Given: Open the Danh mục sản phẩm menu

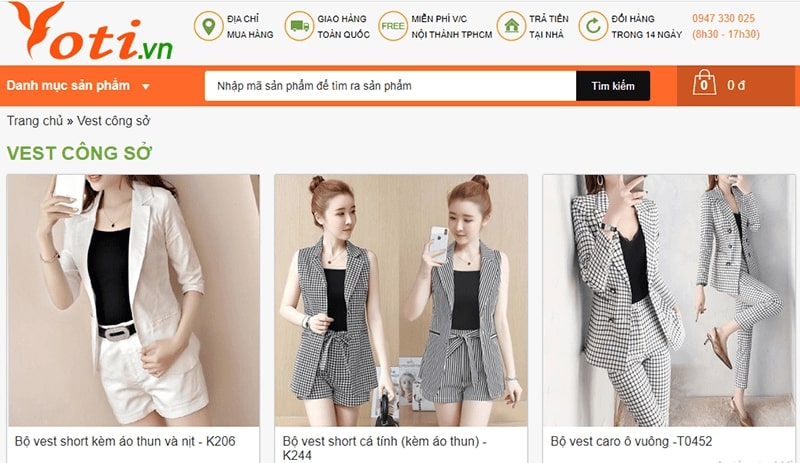Looking at the screenshot, I should coord(78,86).
